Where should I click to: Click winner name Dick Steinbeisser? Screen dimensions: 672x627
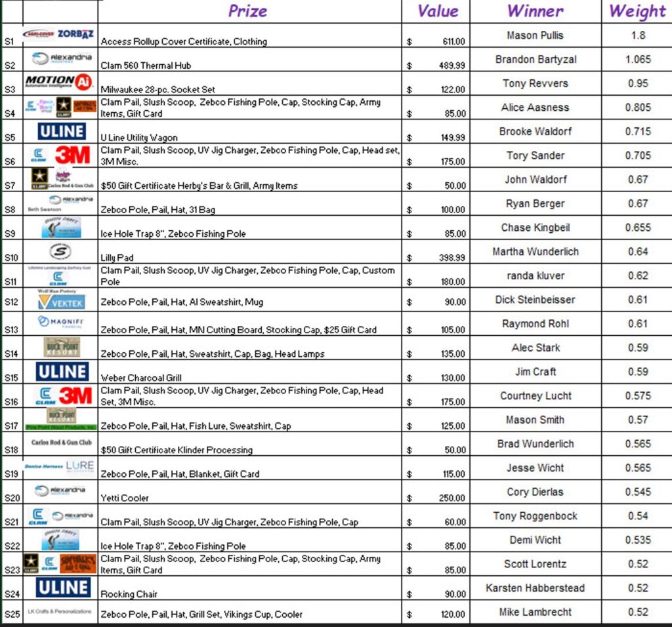535,300
